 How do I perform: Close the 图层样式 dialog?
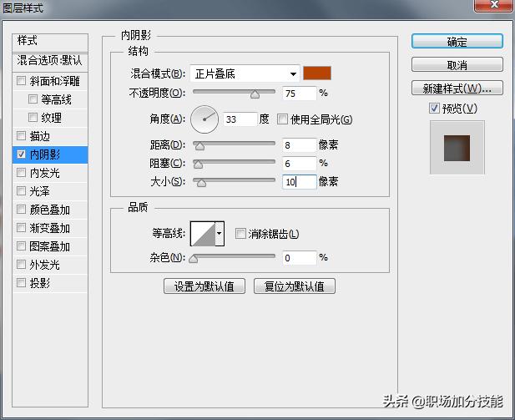pyautogui.click(x=494, y=5)
